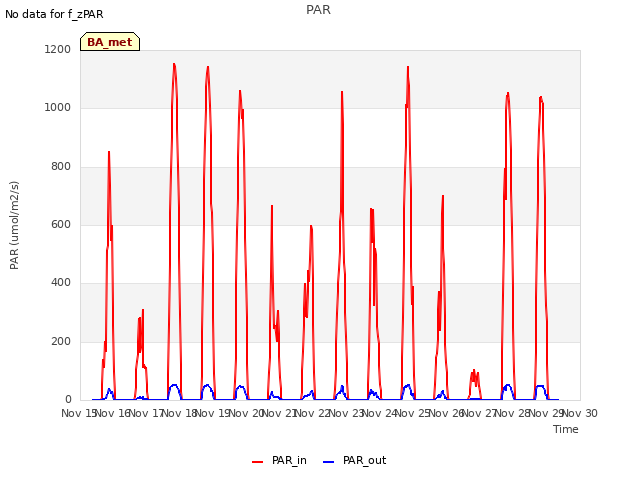The image size is (640, 480).
Task: Click the Nov 17 small PAR_in peak
Action: pyautogui.click(x=142, y=310)
